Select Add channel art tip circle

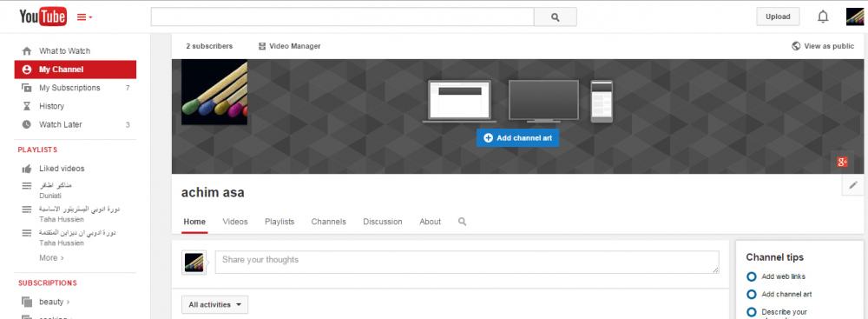pyautogui.click(x=751, y=294)
